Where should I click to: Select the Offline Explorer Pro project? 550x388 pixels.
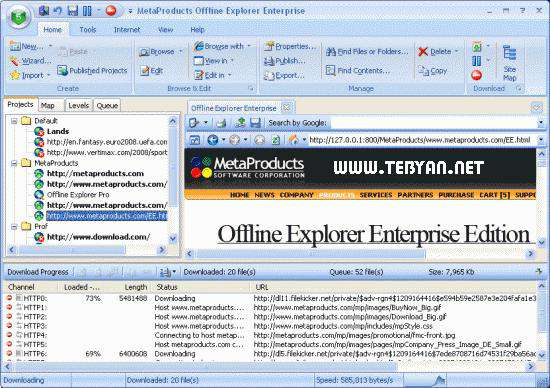point(78,195)
